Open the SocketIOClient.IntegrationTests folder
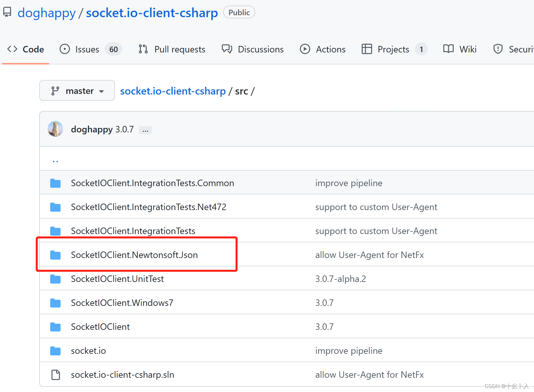534x392 pixels. tap(133, 231)
